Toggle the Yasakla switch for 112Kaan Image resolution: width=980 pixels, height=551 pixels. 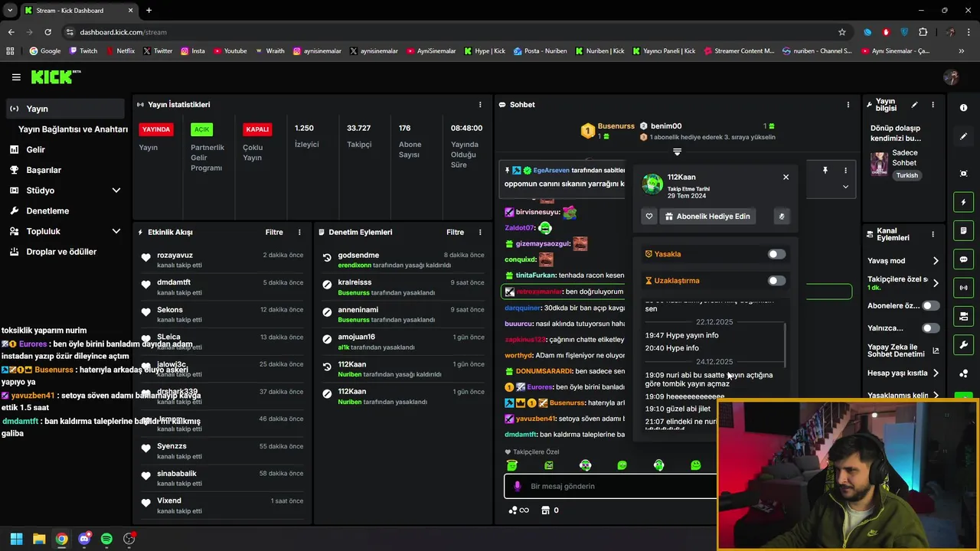click(x=776, y=254)
